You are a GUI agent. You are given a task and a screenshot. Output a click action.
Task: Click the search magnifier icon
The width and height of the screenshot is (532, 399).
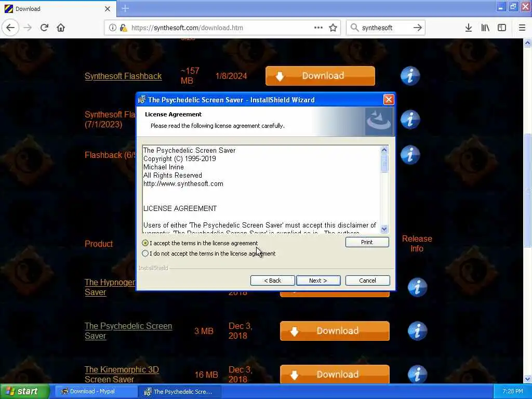(x=354, y=28)
